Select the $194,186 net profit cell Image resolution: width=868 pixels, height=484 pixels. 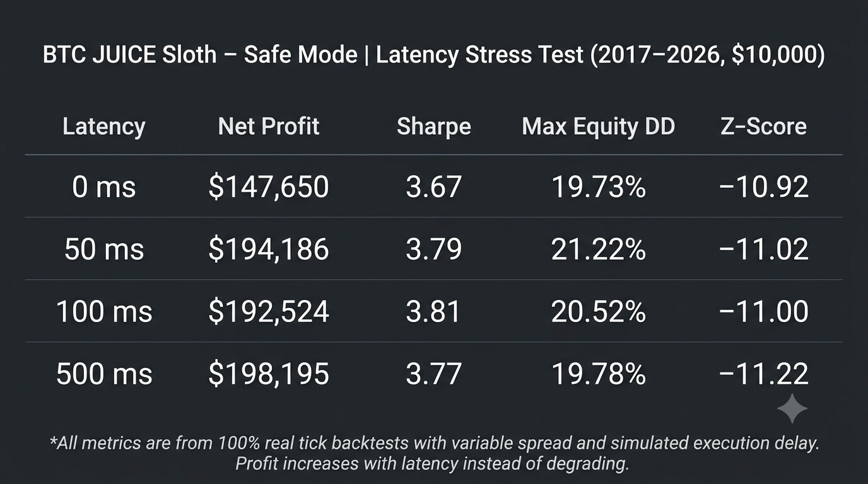tap(269, 250)
